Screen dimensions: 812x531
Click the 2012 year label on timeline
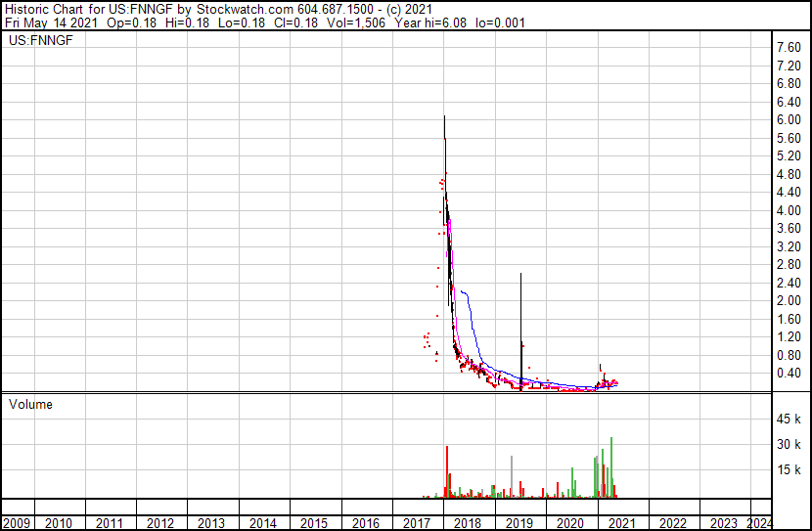(160, 523)
